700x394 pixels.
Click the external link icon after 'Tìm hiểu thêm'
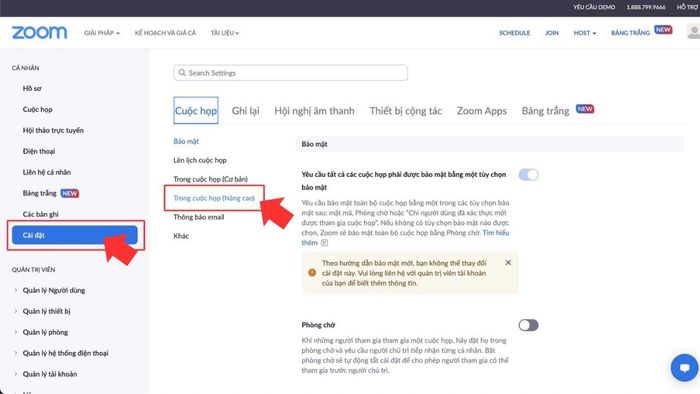pos(325,243)
